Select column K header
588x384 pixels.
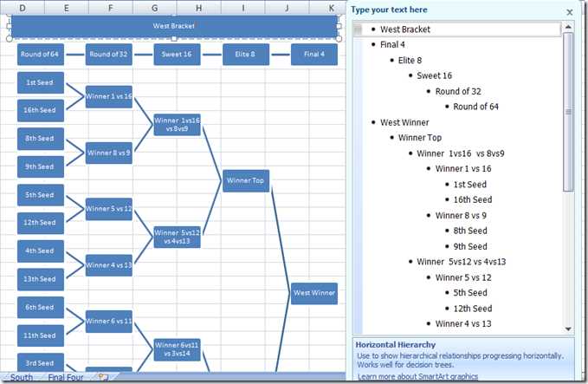click(x=331, y=8)
